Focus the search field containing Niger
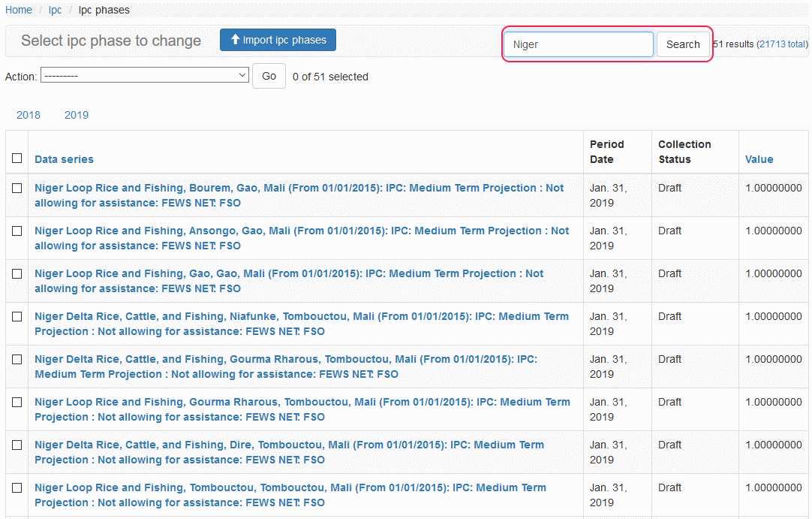 pyautogui.click(x=578, y=44)
